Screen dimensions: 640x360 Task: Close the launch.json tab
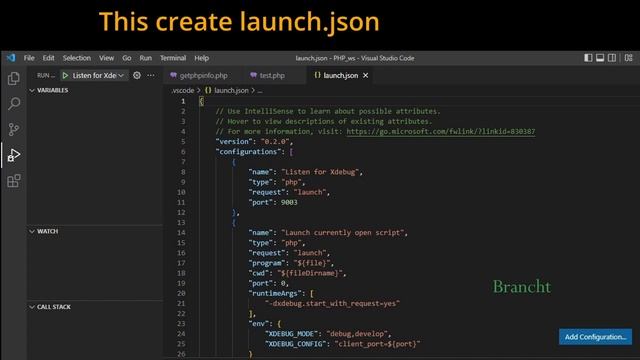click(x=365, y=76)
